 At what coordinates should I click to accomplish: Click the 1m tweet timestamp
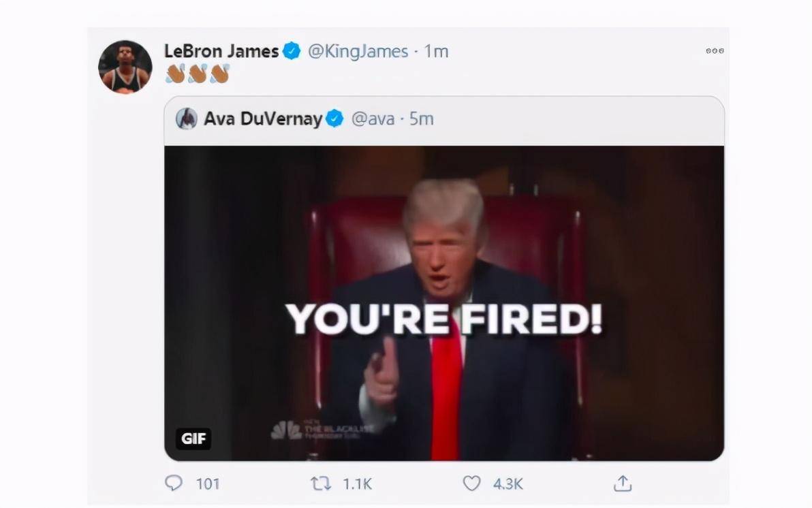(436, 51)
